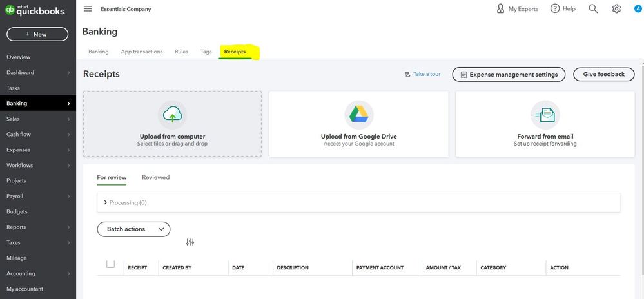The width and height of the screenshot is (644, 299).
Task: Open the settings gear
Action: click(616, 8)
